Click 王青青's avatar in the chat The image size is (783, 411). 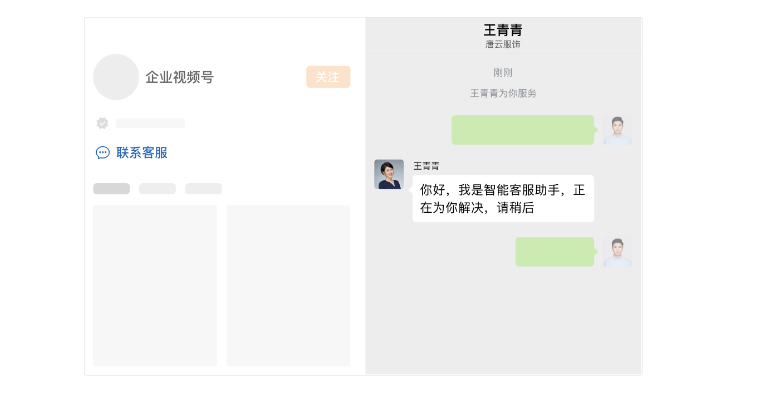[x=389, y=174]
